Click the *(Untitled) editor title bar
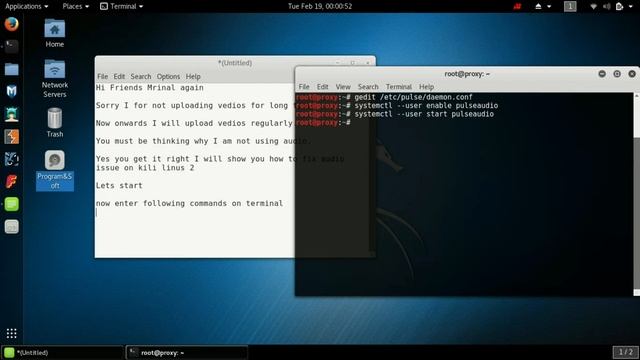The height and width of the screenshot is (360, 640). 235,63
